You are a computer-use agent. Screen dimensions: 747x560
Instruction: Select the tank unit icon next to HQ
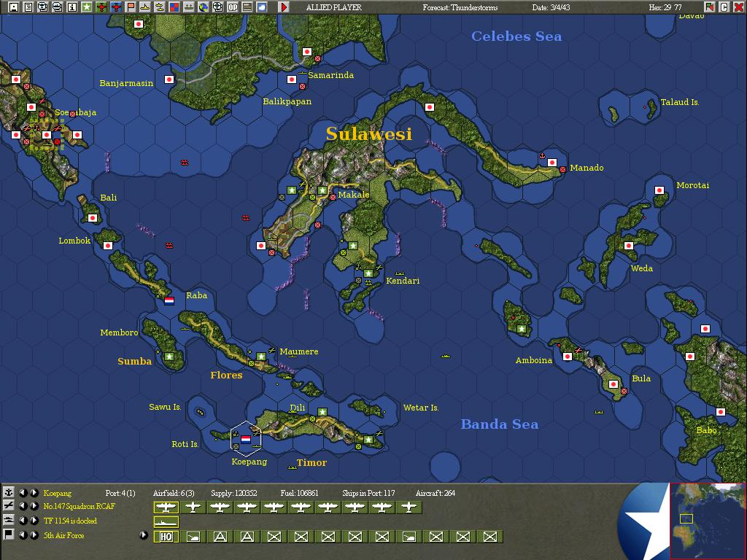pos(193,537)
